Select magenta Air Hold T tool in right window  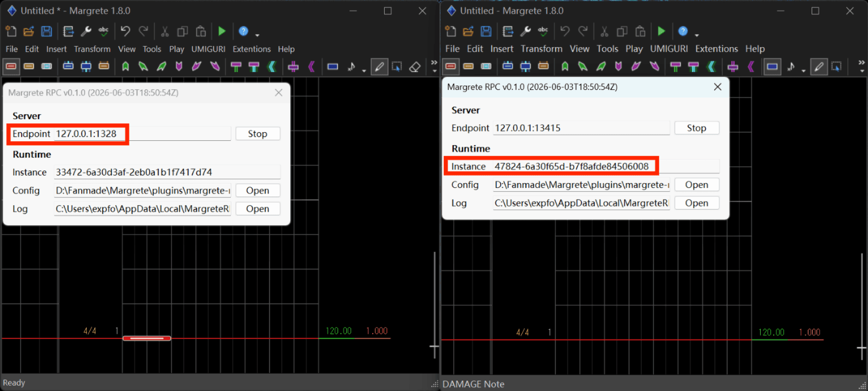(x=676, y=66)
